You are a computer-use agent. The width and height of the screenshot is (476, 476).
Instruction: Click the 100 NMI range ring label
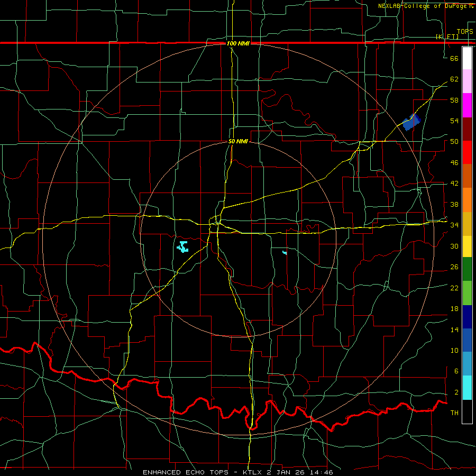238,43
